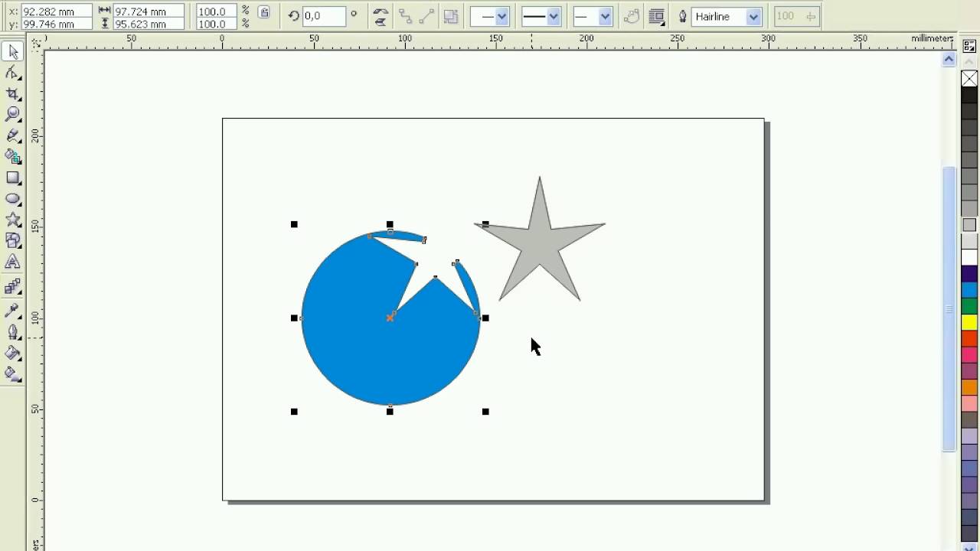Viewport: 980px width, 551px height.
Task: Select the Smart Fill tool
Action: click(13, 157)
